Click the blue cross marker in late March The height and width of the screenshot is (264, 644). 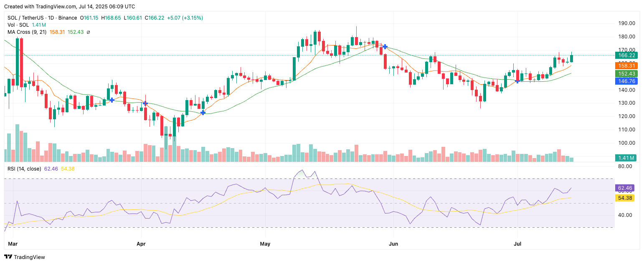point(112,100)
